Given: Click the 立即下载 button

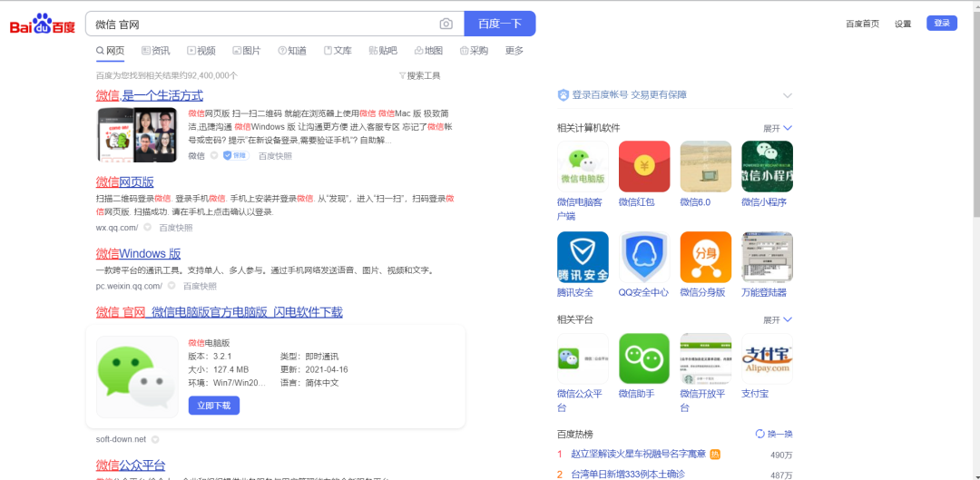Looking at the screenshot, I should (x=214, y=406).
